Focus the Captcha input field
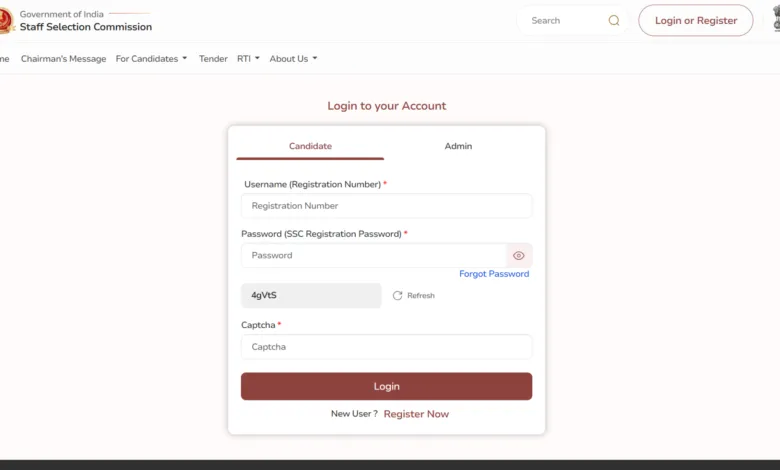The height and width of the screenshot is (470, 780). click(x=387, y=347)
